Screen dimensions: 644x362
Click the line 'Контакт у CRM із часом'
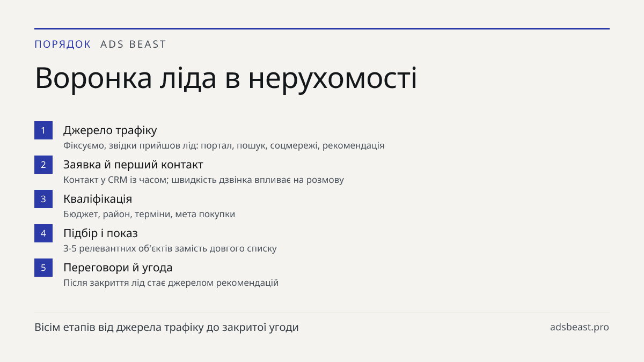coord(116,180)
